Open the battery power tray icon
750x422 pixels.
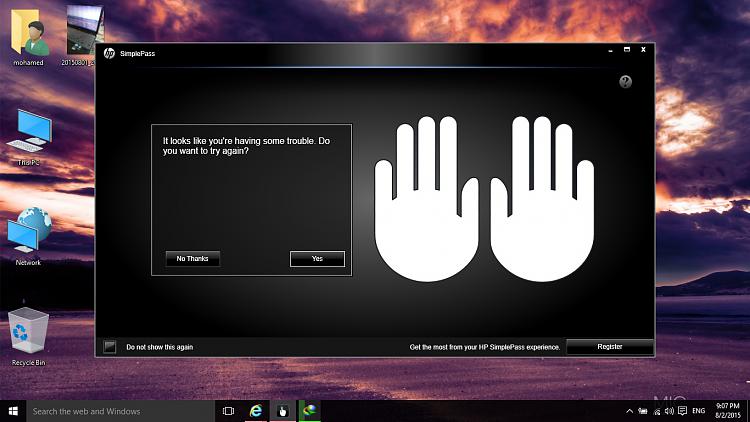pyautogui.click(x=643, y=411)
